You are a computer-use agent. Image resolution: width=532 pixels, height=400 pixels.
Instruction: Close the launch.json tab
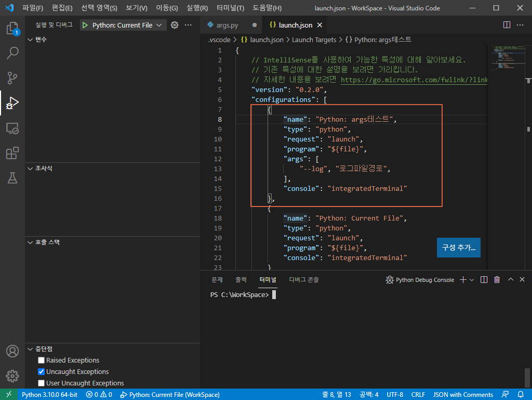coord(320,25)
